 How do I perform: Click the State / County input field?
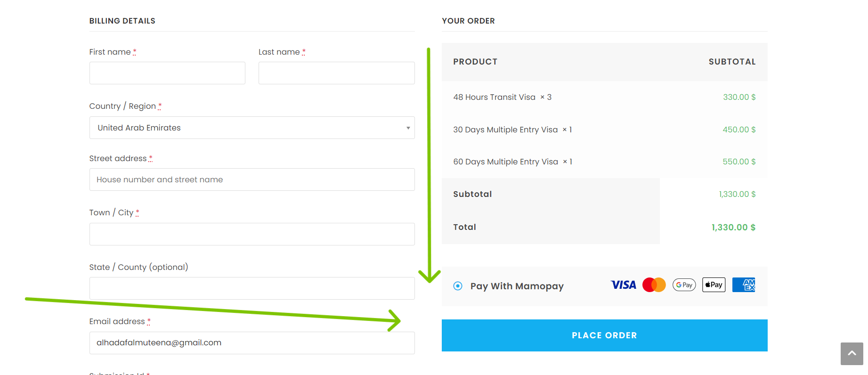coord(252,288)
